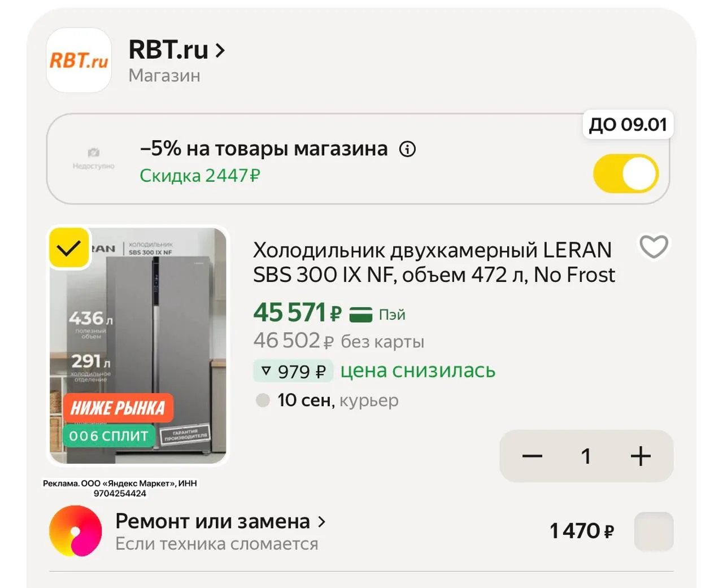Turn off the -5% store discount toggle

point(626,173)
